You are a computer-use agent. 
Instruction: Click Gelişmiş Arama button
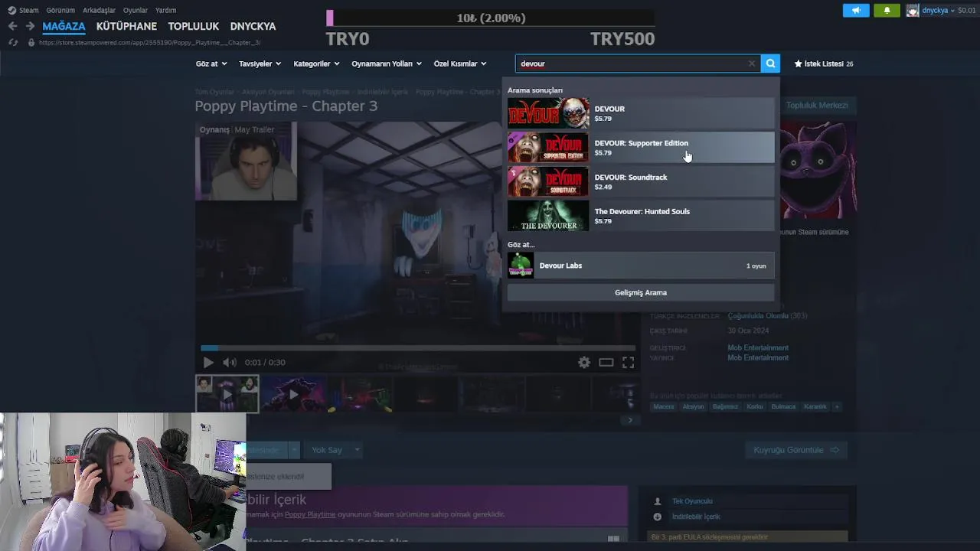[641, 292]
